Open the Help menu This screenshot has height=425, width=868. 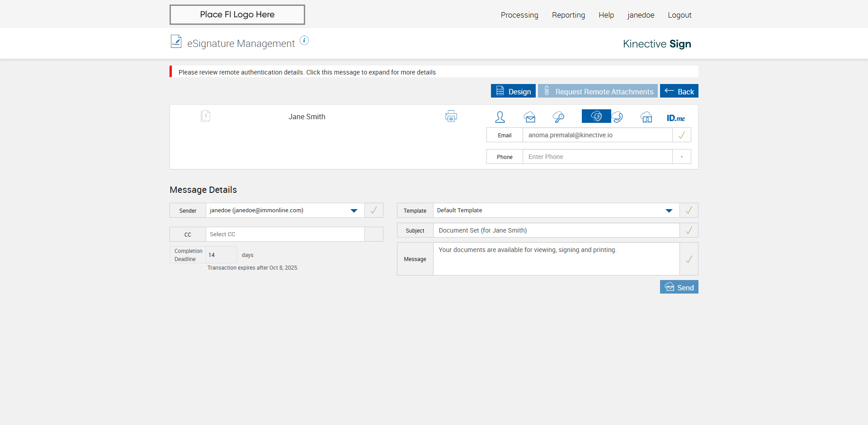[606, 15]
